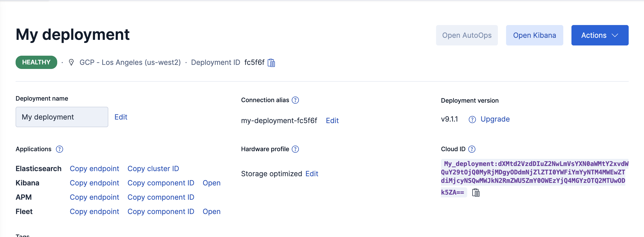This screenshot has height=237, width=644.
Task: Upgrade the deployment from v9.1.1
Action: 495,119
